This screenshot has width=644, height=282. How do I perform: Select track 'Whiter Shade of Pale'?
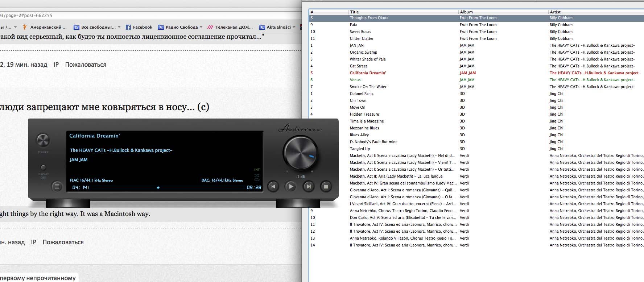tap(476, 59)
